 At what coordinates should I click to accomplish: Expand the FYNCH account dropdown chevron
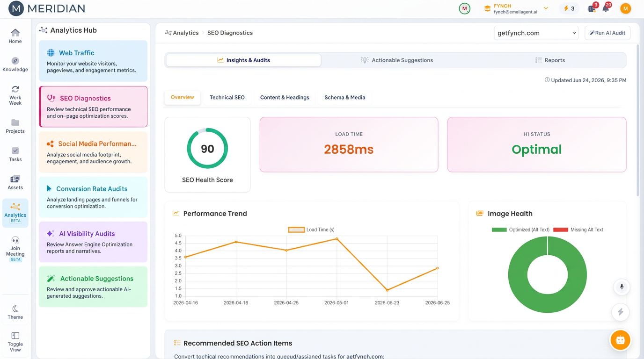(x=546, y=8)
